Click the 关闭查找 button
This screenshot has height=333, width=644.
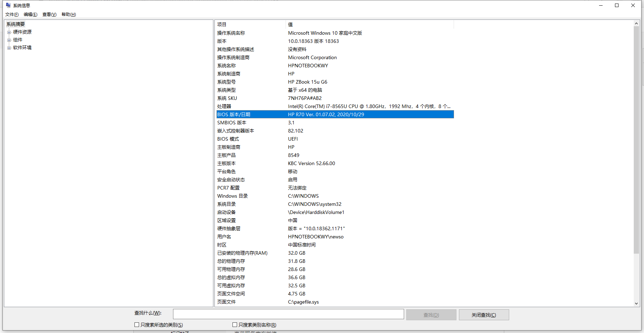point(484,315)
